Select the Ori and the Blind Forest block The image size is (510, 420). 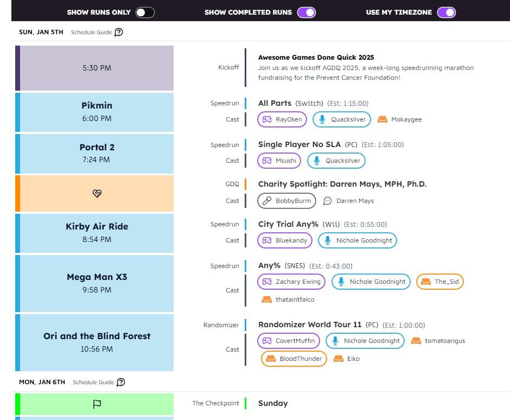(94, 342)
